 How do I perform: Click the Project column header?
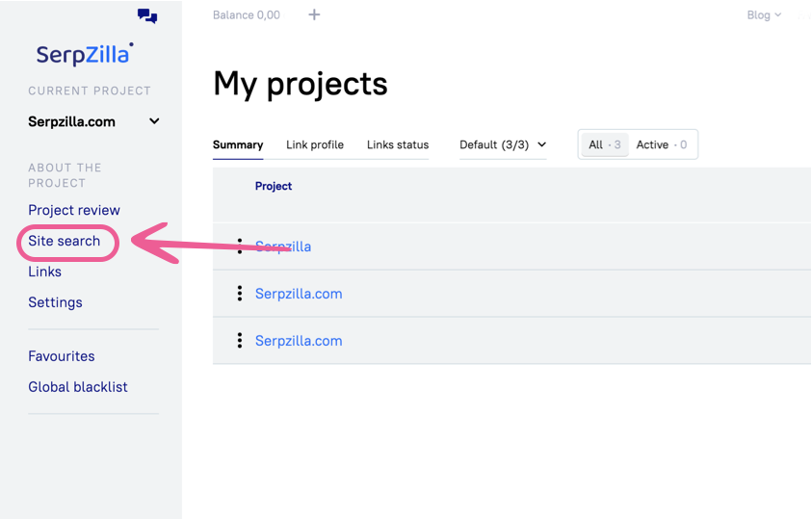click(274, 186)
